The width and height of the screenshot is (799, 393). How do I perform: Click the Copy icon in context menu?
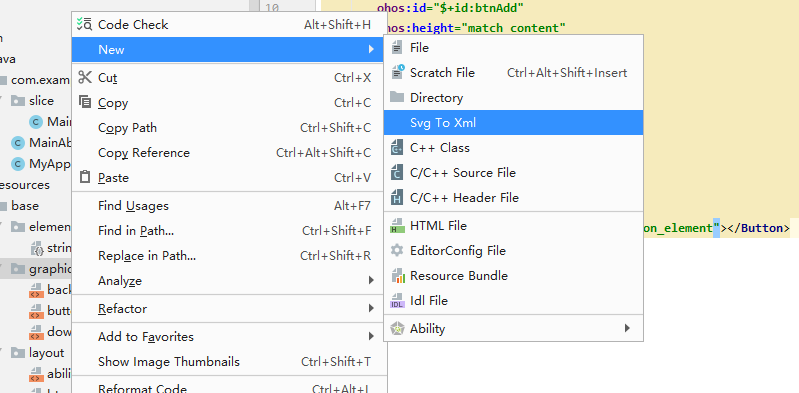coord(85,102)
